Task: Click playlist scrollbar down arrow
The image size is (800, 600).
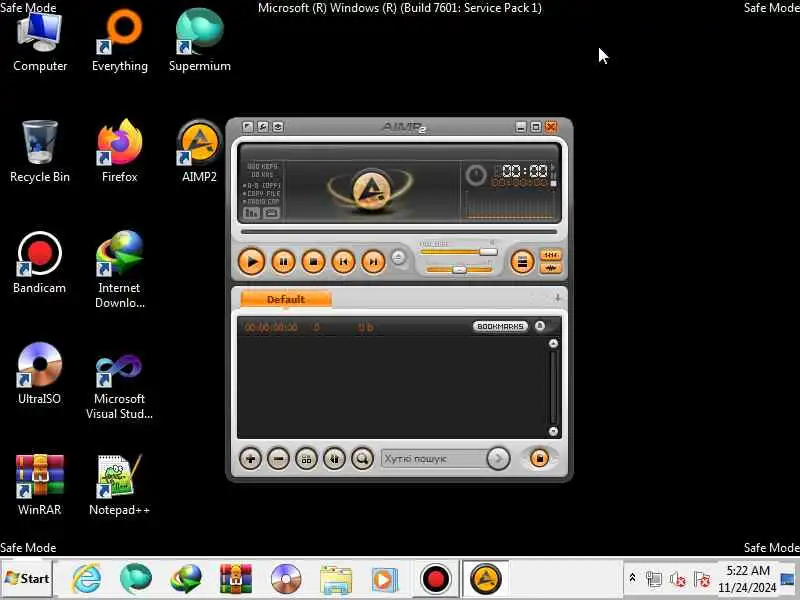Action: point(553,432)
